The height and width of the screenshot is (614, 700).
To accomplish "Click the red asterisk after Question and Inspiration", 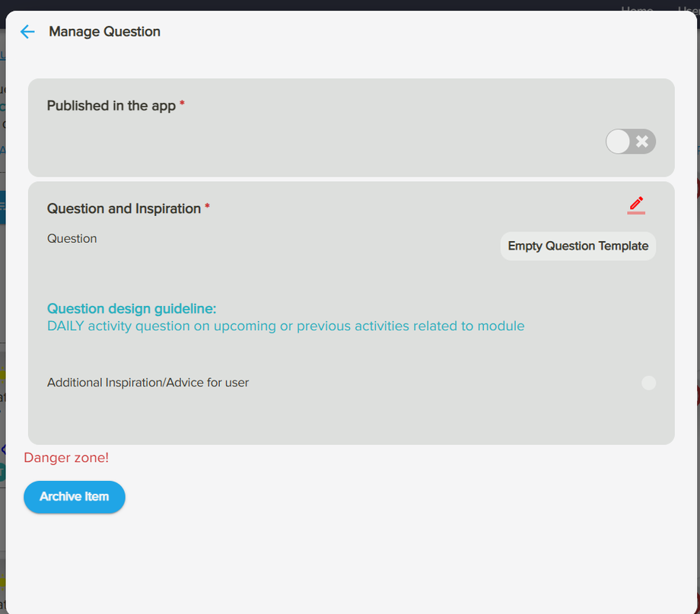I will [208, 208].
